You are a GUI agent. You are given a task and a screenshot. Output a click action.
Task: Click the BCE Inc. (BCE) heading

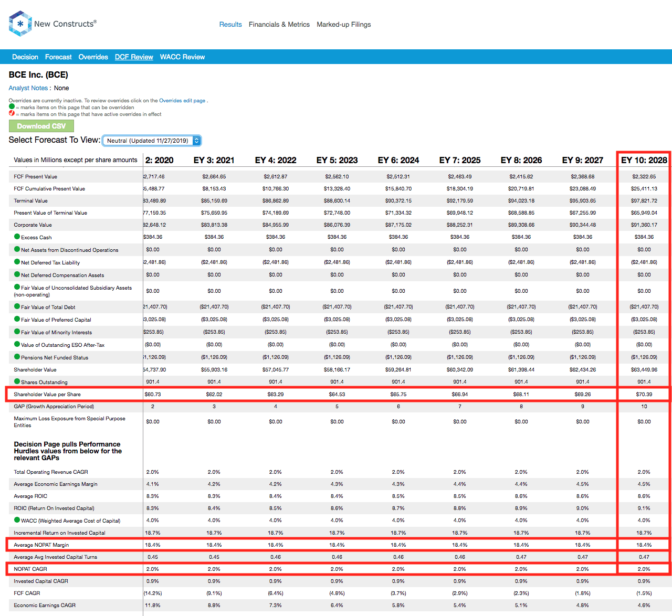pos(38,75)
